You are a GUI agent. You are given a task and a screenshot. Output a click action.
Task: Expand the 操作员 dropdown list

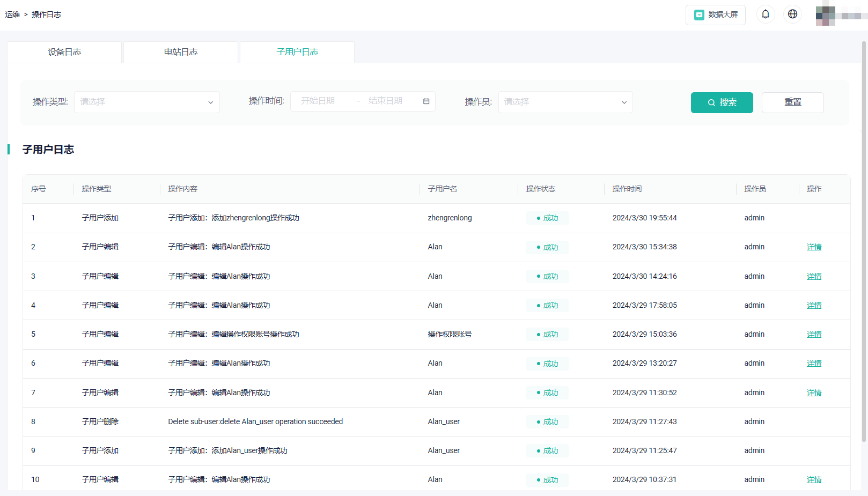(x=565, y=102)
